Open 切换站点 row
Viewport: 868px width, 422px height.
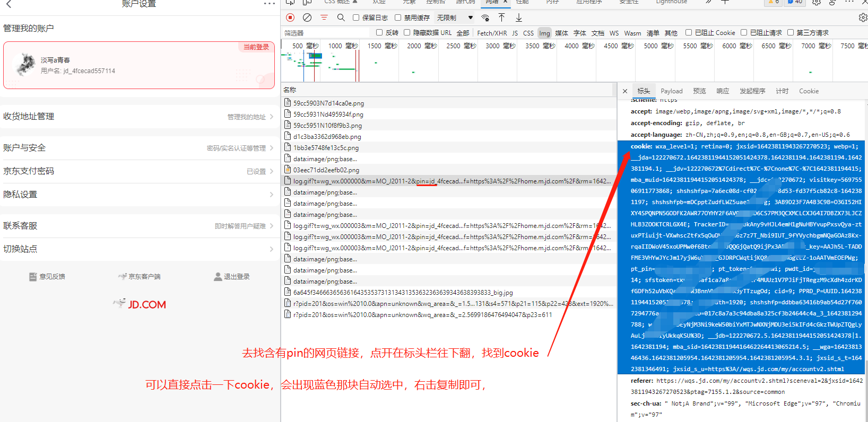click(x=138, y=249)
